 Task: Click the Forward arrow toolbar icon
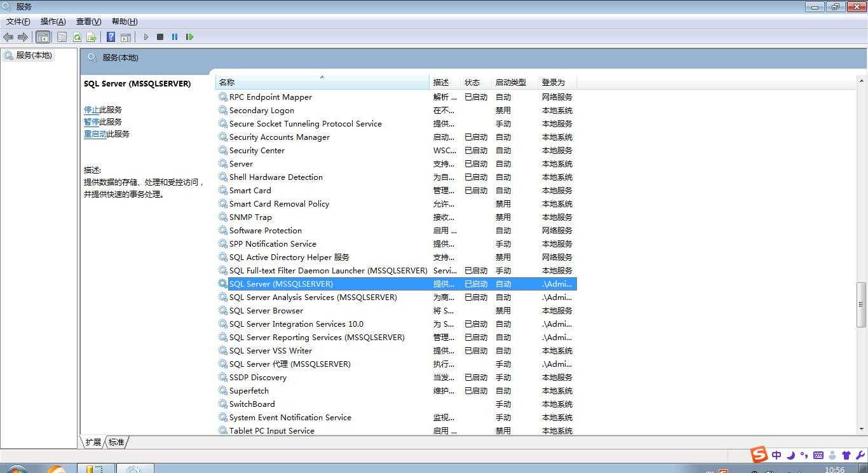(23, 37)
